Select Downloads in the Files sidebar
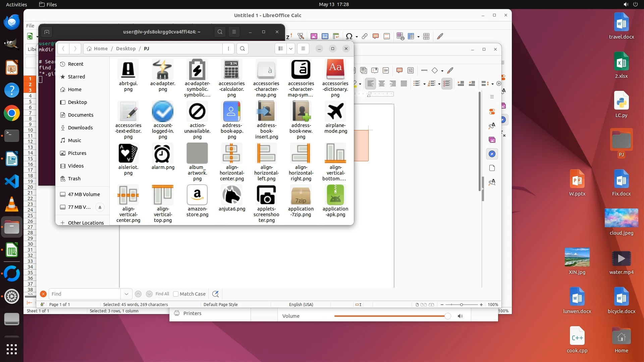Screen dimensions: 644x362 click(80, 128)
